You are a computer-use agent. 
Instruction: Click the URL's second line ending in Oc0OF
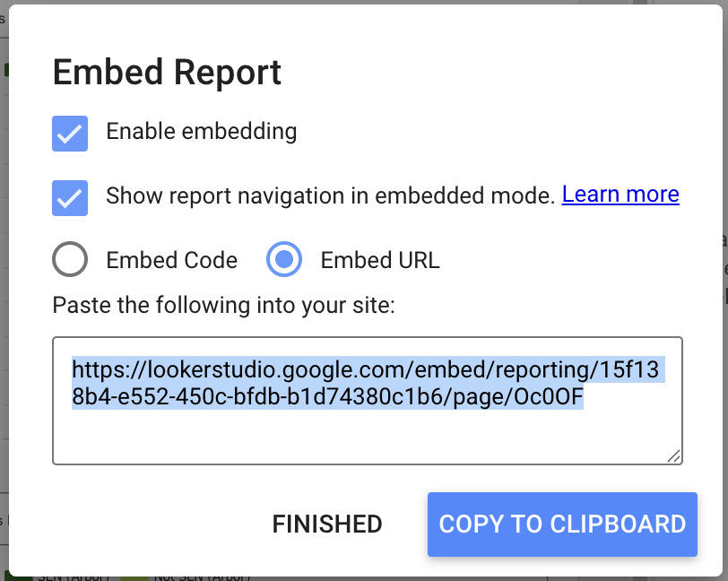327,395
